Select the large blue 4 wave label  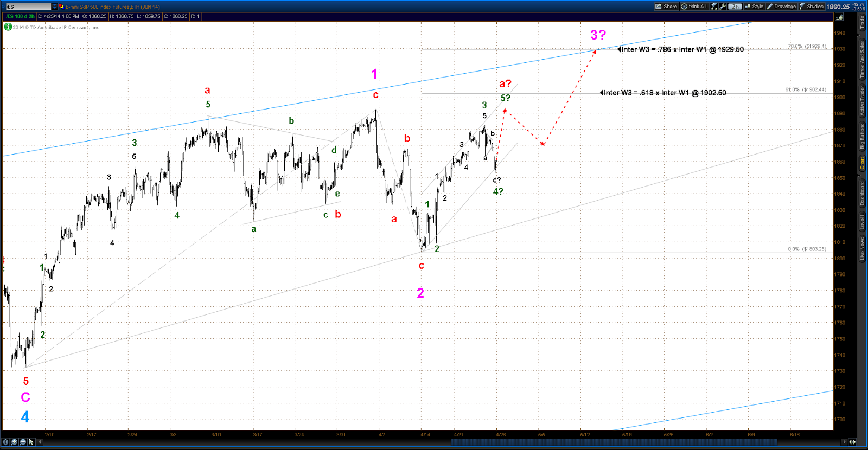point(25,417)
